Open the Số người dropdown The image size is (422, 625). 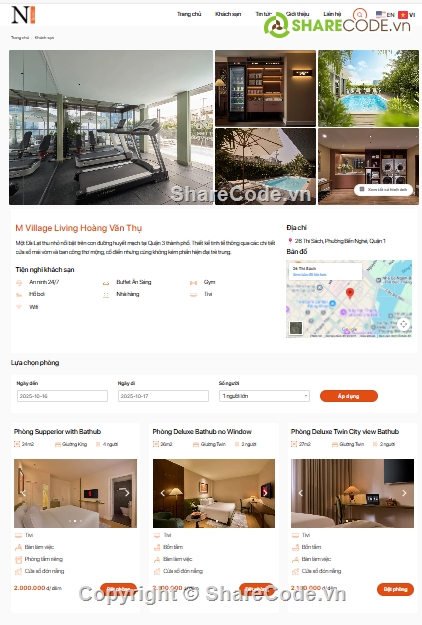pos(264,396)
